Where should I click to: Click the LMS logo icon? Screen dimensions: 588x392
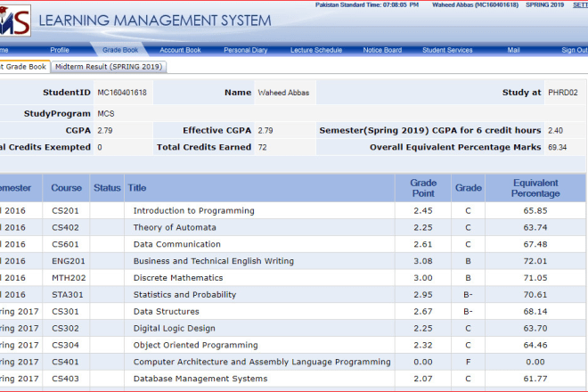click(x=15, y=20)
